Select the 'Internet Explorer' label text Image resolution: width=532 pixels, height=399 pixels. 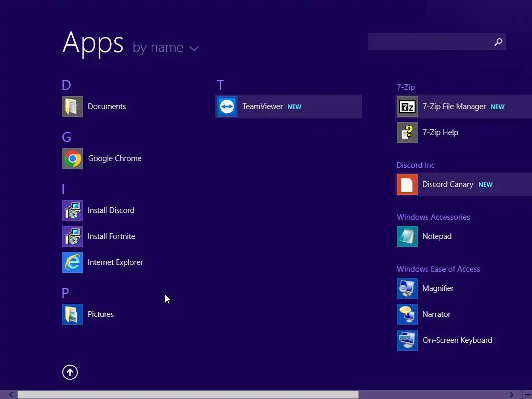[x=115, y=262]
